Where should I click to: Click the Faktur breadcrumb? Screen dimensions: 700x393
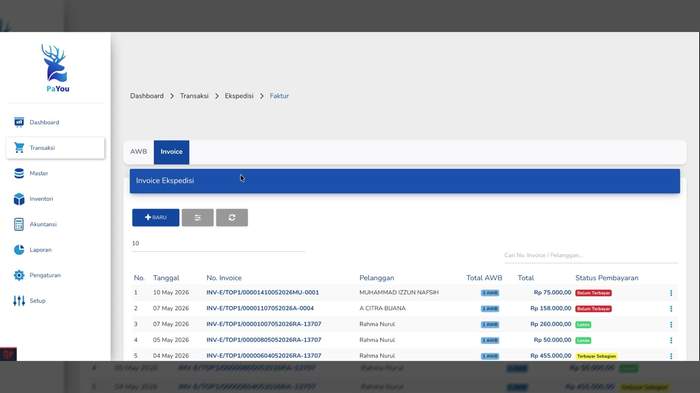279,96
